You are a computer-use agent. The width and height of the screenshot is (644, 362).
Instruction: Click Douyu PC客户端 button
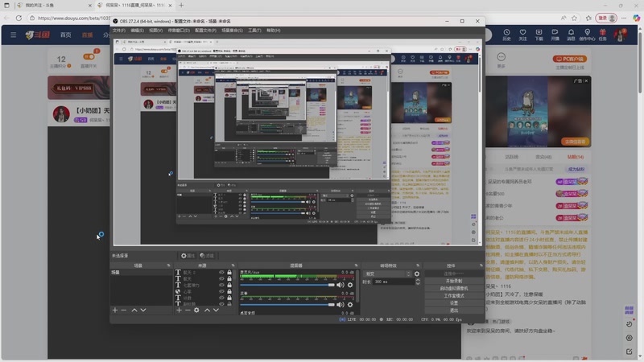click(570, 59)
